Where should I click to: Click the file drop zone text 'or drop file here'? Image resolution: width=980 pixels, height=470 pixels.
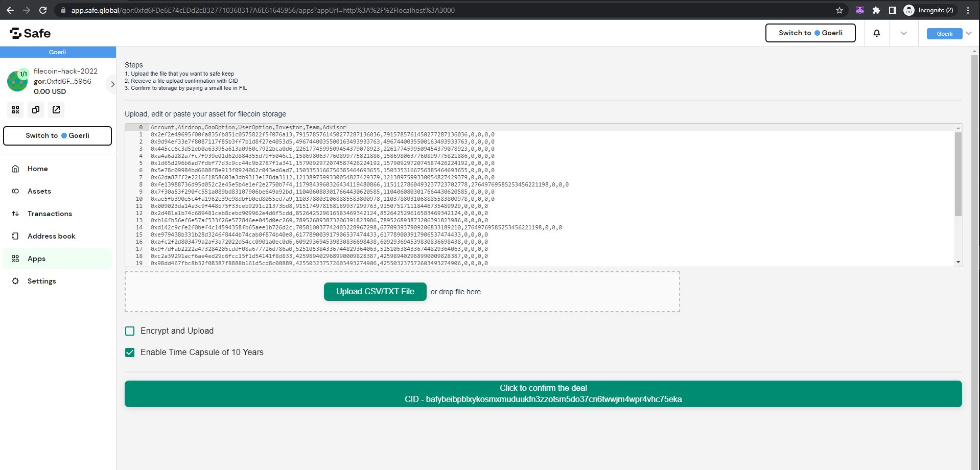click(x=455, y=292)
